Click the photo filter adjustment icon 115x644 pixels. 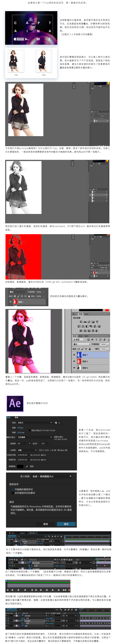coord(91,326)
